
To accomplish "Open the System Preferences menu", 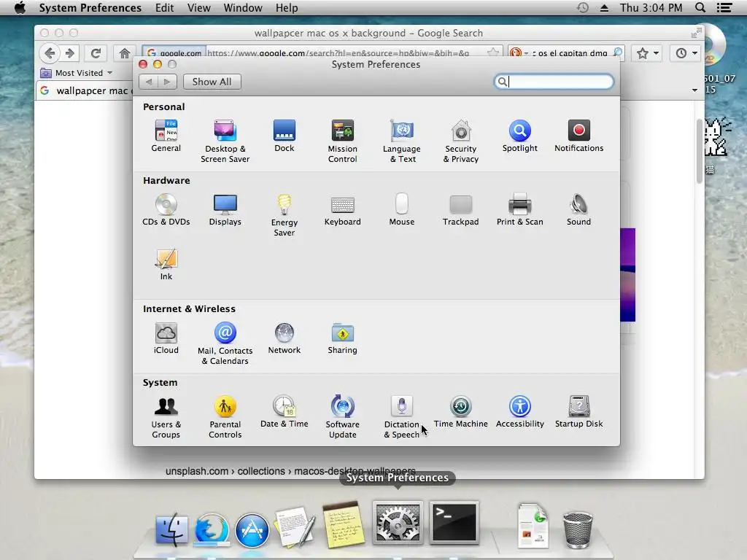I will point(90,7).
